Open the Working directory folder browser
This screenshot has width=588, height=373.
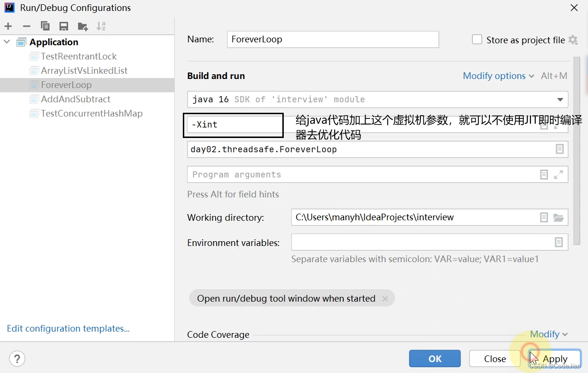[x=558, y=217]
